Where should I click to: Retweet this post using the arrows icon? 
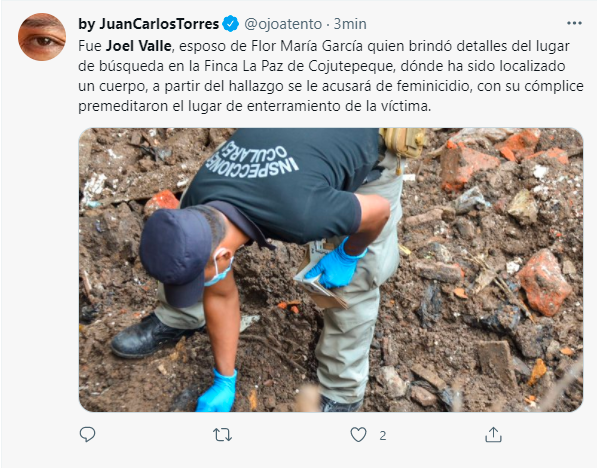pyautogui.click(x=222, y=434)
